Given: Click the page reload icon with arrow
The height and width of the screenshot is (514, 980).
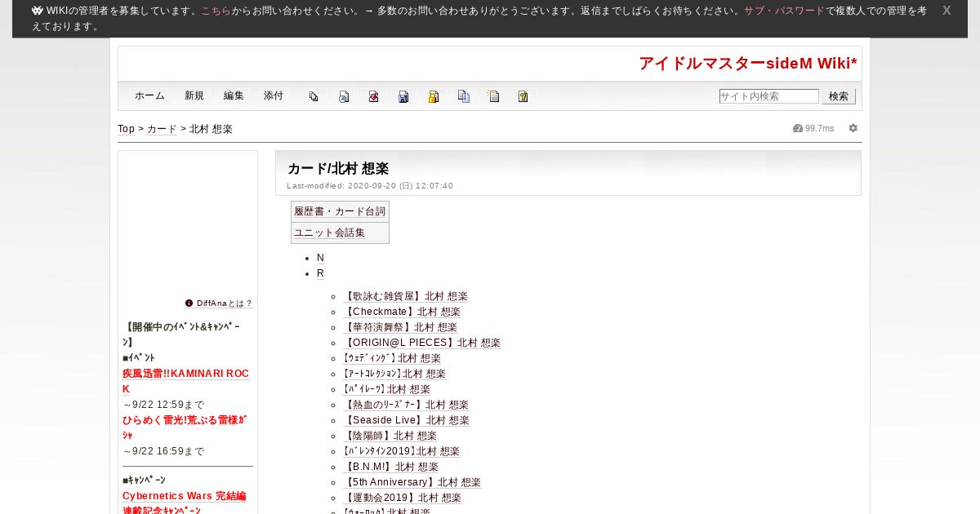Looking at the screenshot, I should 344,96.
